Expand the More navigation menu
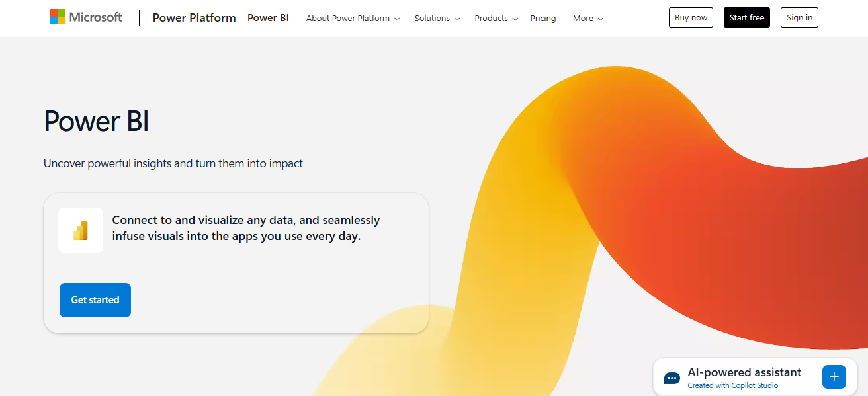The width and height of the screenshot is (868, 396). (x=588, y=19)
